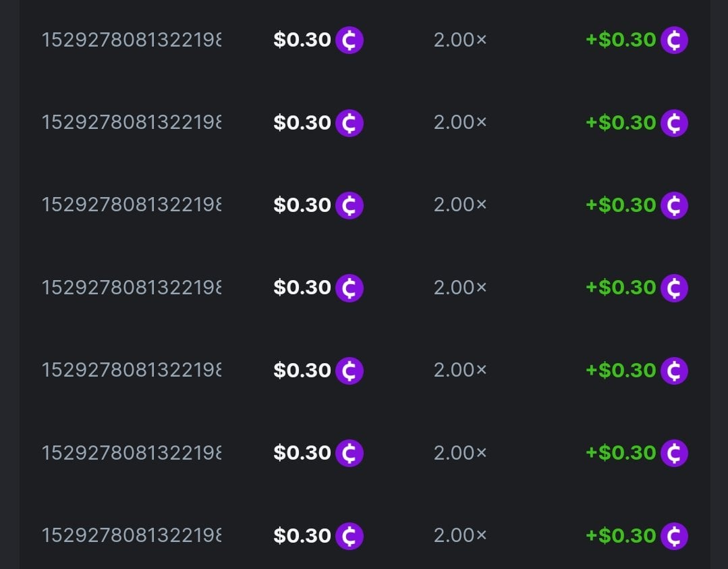Select the bet ID in the fifth row
This screenshot has height=569, width=728.
tap(131, 371)
